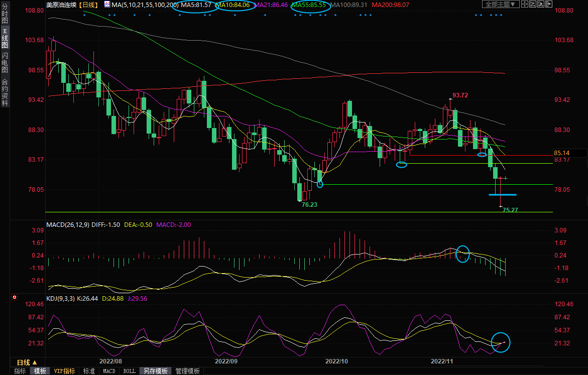Open the VIP指标 tab
The height and width of the screenshot is (375, 588).
tap(64, 371)
